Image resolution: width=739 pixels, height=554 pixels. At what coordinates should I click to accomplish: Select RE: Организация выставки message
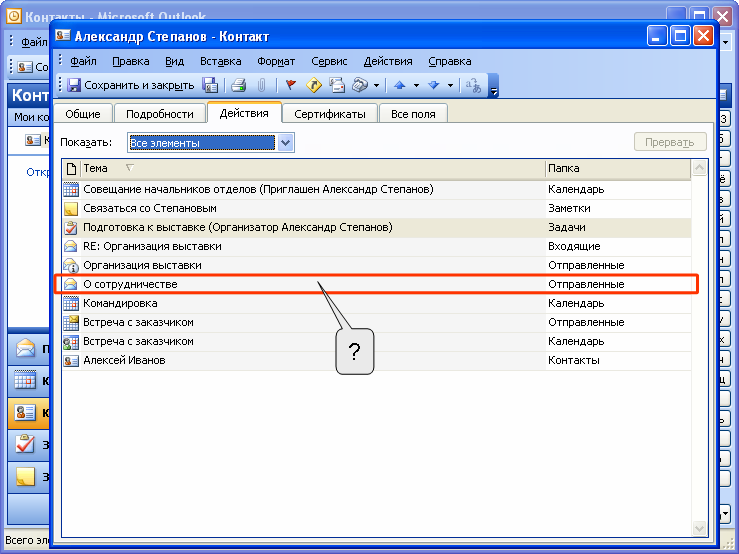(x=377, y=246)
